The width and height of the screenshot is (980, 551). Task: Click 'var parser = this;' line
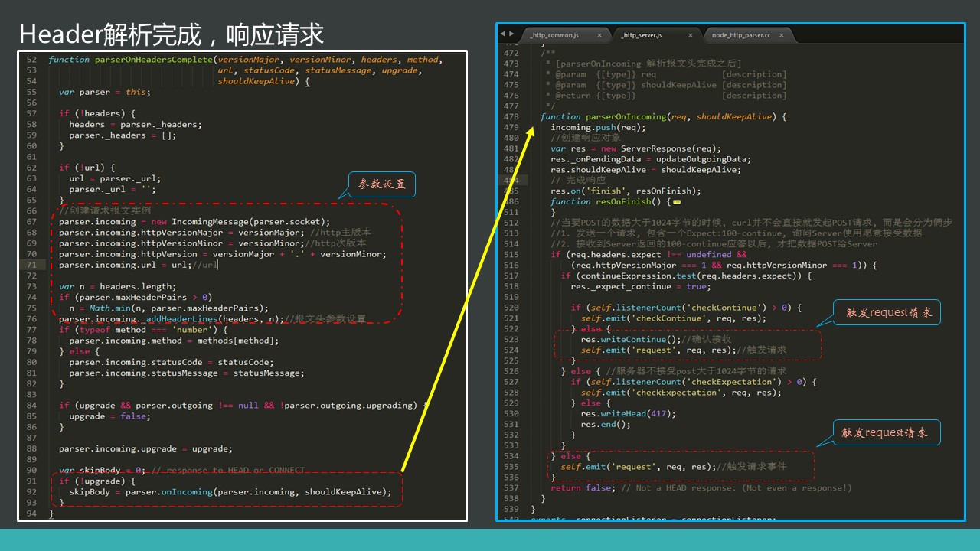(105, 92)
